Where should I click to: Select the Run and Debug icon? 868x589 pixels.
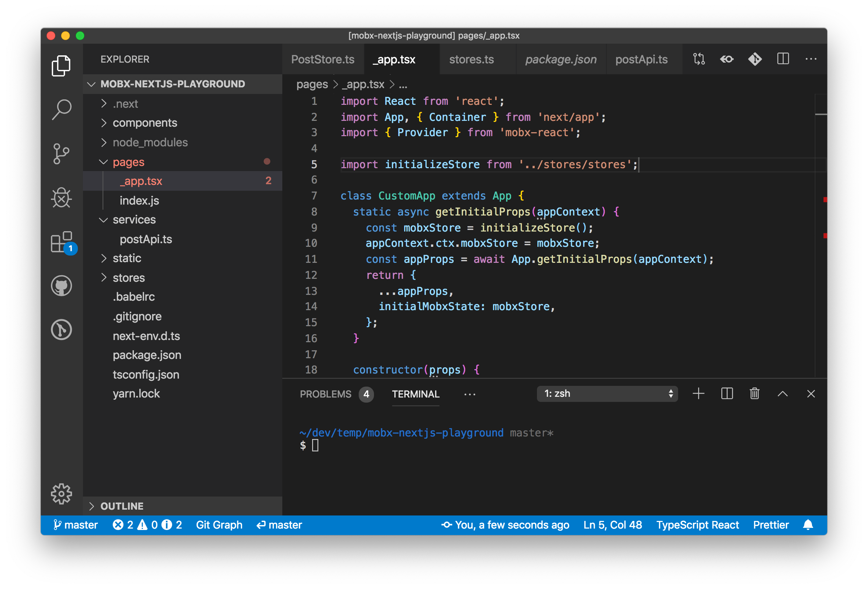pos(61,198)
